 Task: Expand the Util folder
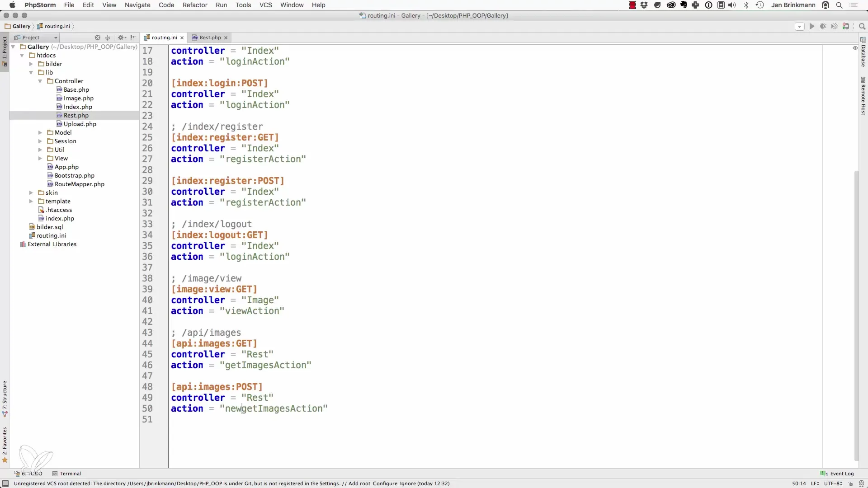pos(40,150)
